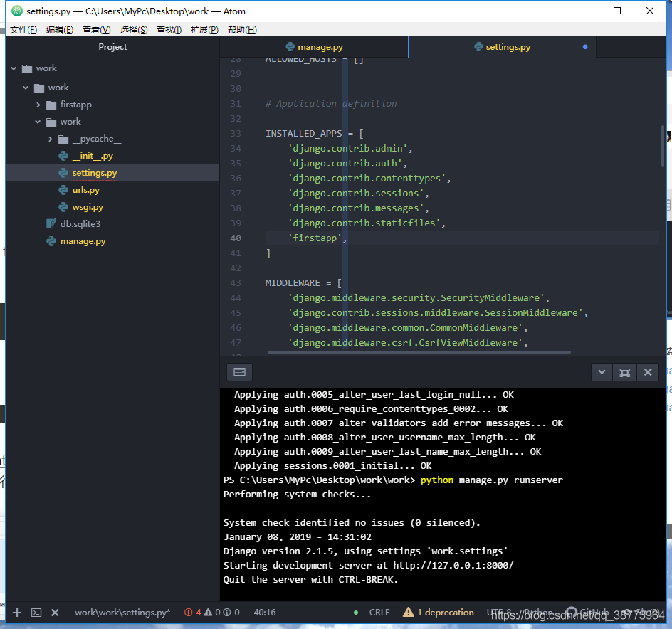672x629 pixels.
Task: Close the terminal panel
Action: [648, 372]
